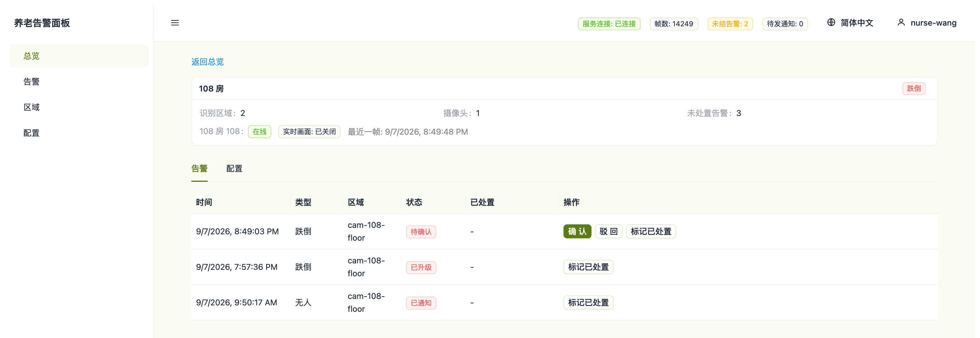Click 确认 for the 8:49:03 PM alert
980x338 pixels.
pos(577,231)
